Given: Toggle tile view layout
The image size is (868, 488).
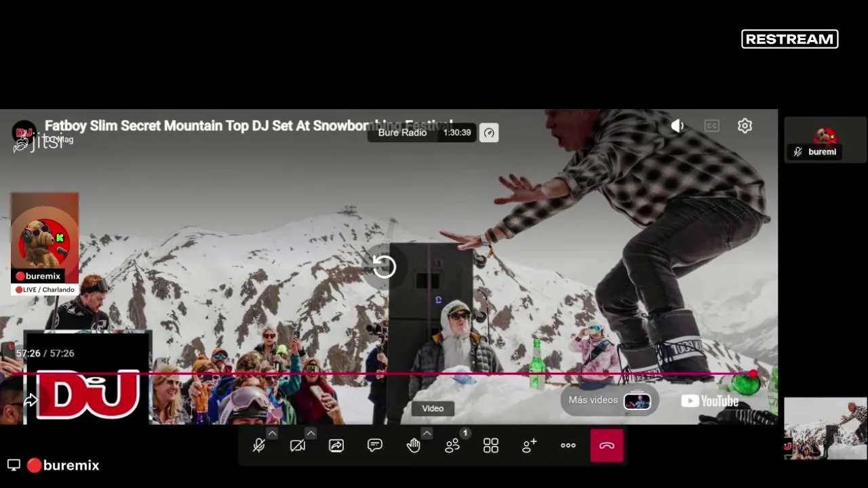Looking at the screenshot, I should tap(491, 445).
